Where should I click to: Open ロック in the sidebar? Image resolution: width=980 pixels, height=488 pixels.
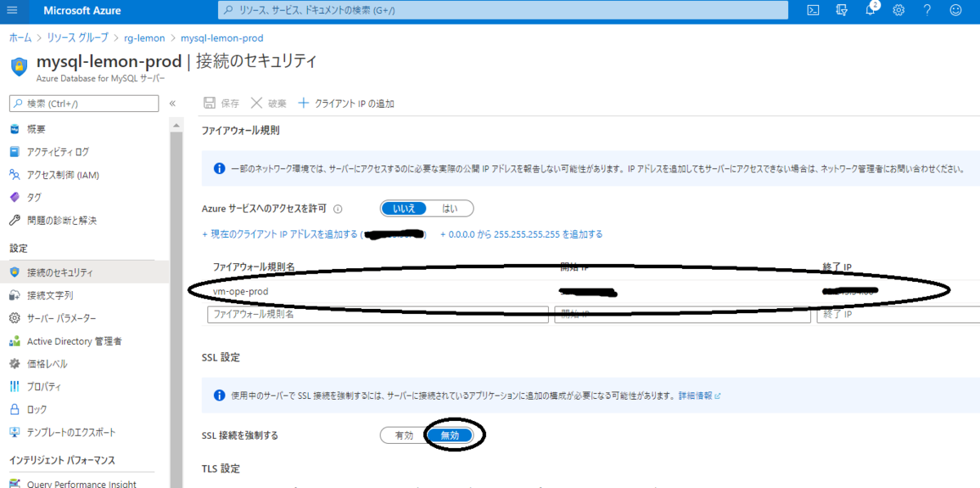(37, 410)
